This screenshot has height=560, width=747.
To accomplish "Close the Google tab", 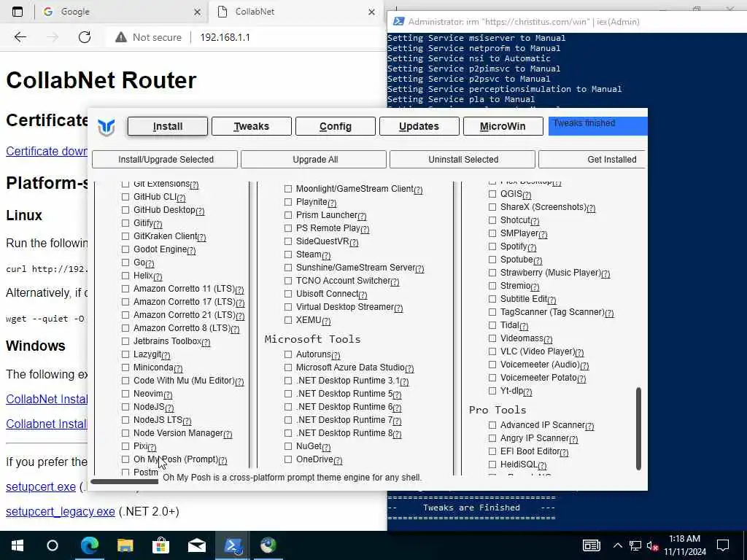I will click(x=197, y=12).
